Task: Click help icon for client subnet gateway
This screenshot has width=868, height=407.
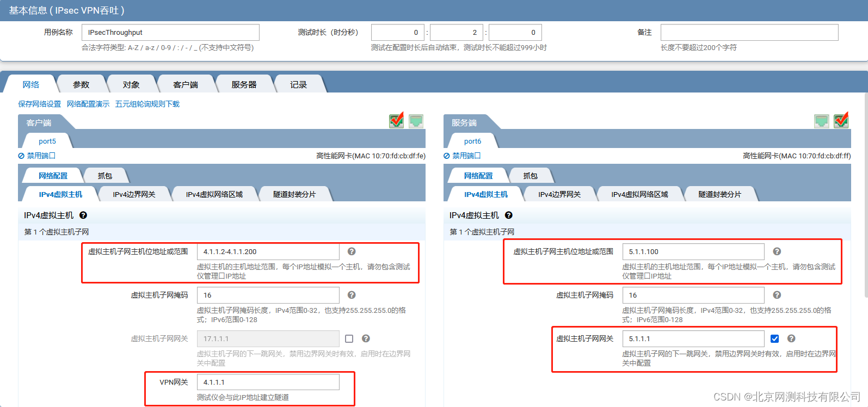Action: point(366,338)
